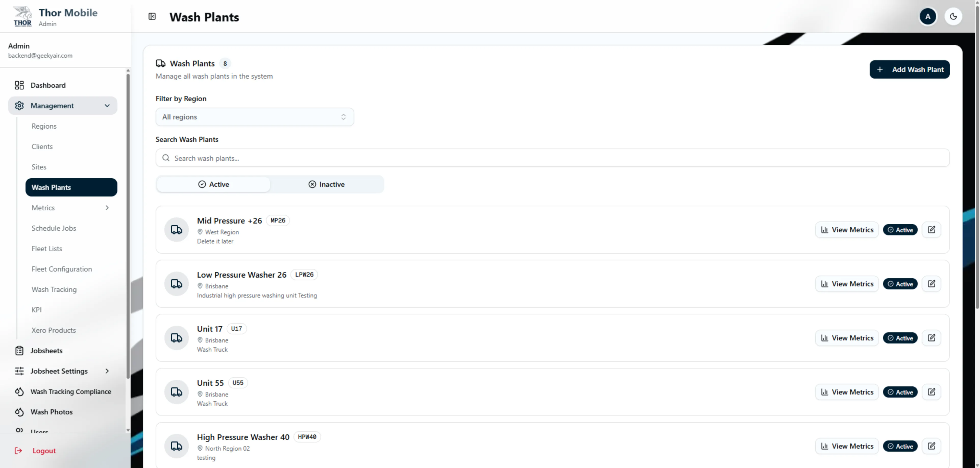This screenshot has height=468, width=980.
Task: Click the MP26 code badge
Action: click(278, 220)
